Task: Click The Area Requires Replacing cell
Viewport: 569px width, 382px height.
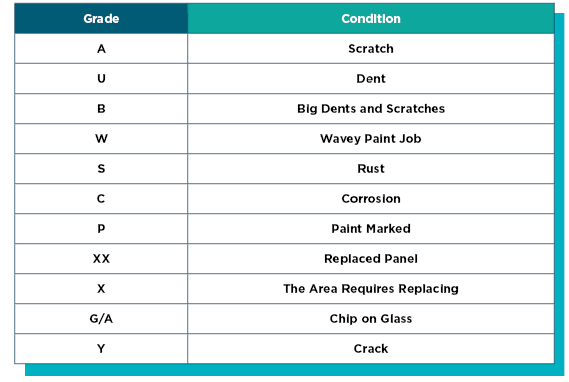Action: click(371, 289)
